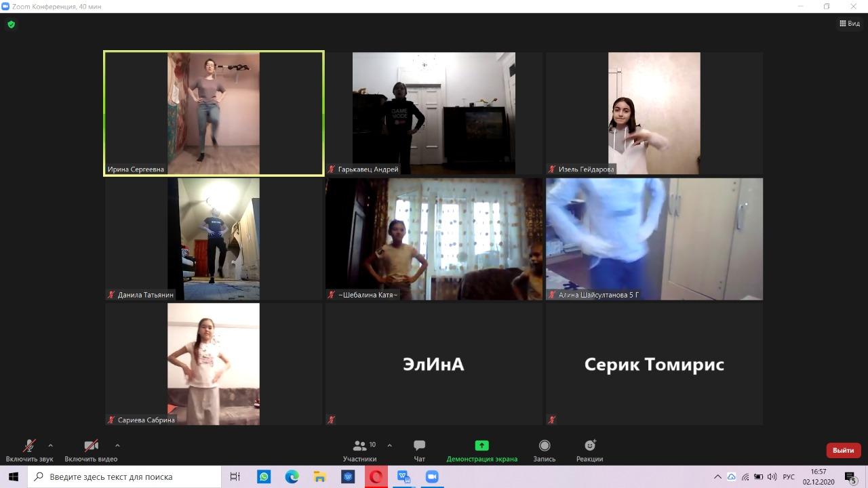
Task: Unmute microphone with Включить звук
Action: [29, 450]
